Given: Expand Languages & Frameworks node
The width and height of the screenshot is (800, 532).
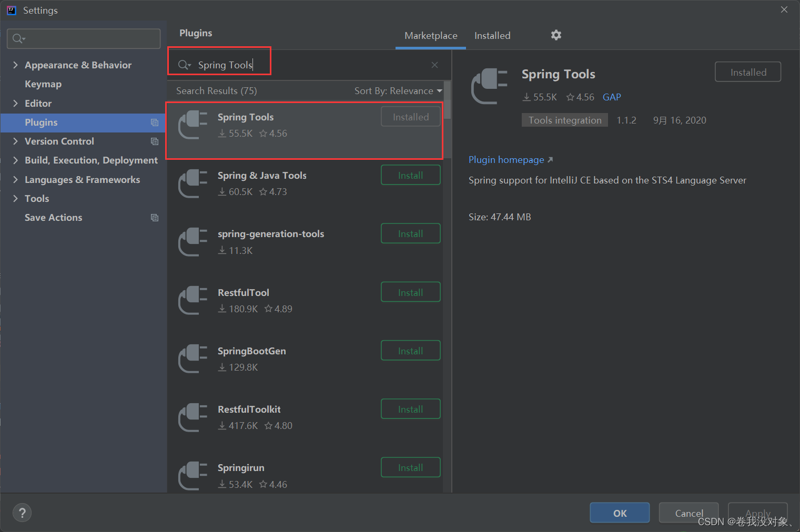Looking at the screenshot, I should [15, 180].
